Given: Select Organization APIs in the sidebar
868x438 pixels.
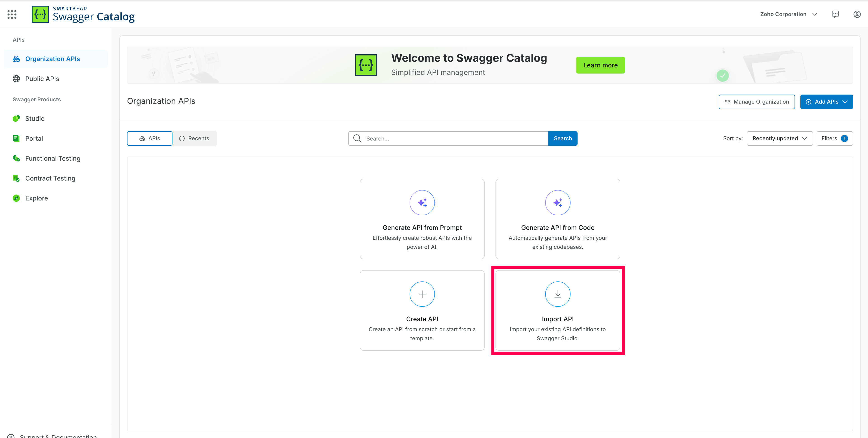Looking at the screenshot, I should (x=56, y=59).
